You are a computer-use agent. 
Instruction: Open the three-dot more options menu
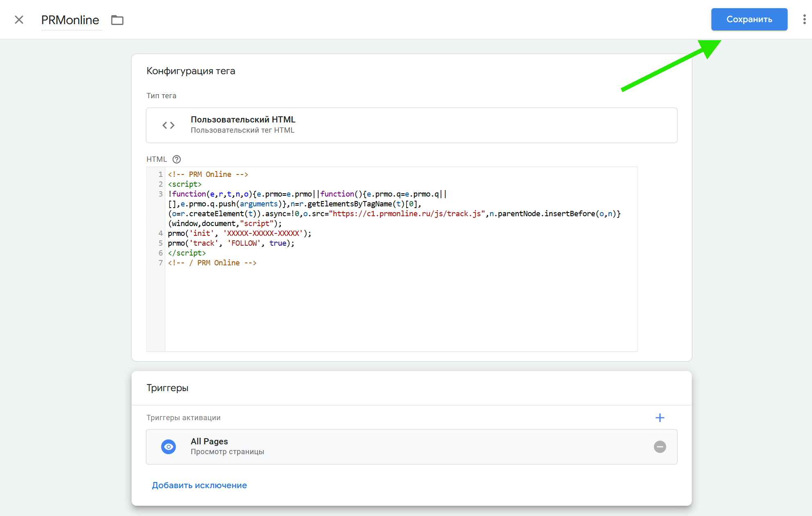(x=804, y=19)
